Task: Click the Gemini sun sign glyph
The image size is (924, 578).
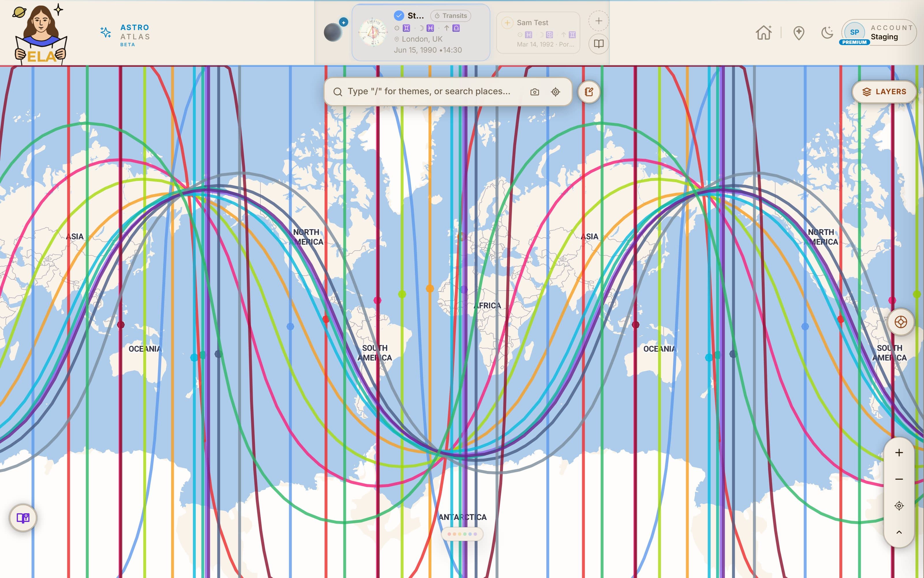Action: click(x=406, y=28)
